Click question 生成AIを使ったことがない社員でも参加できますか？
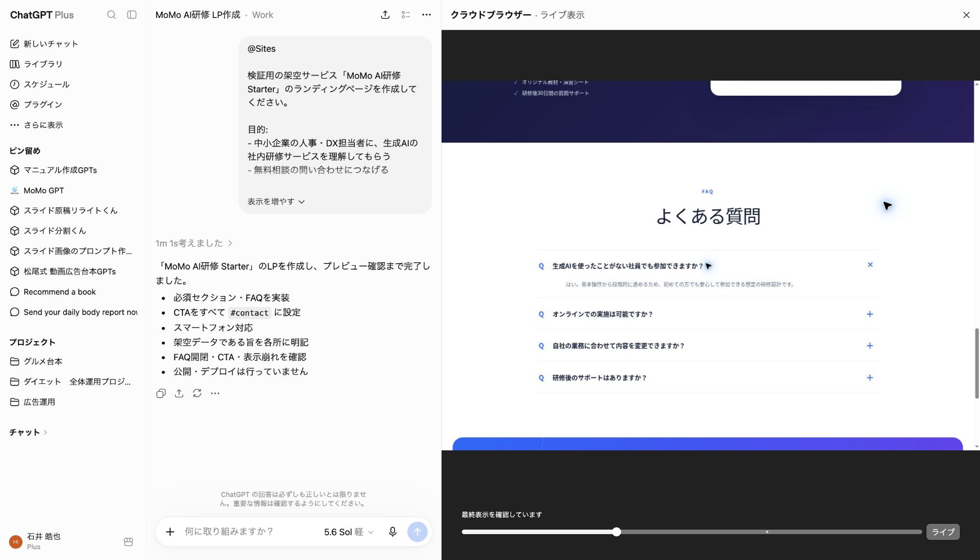 click(627, 266)
